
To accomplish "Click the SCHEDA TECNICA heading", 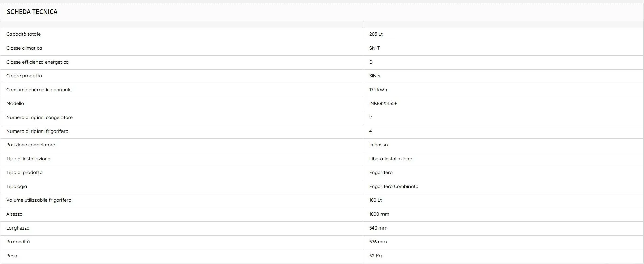I will [x=32, y=12].
